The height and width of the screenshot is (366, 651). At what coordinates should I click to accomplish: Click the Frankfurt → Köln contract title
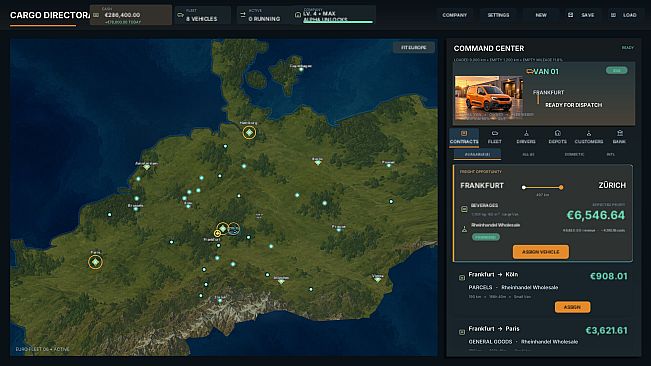pyautogui.click(x=493, y=274)
